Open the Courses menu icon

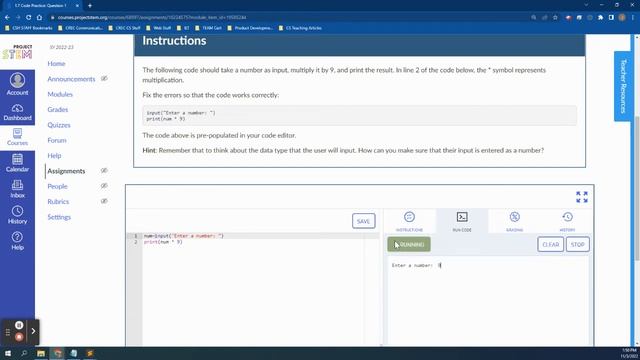click(x=17, y=137)
